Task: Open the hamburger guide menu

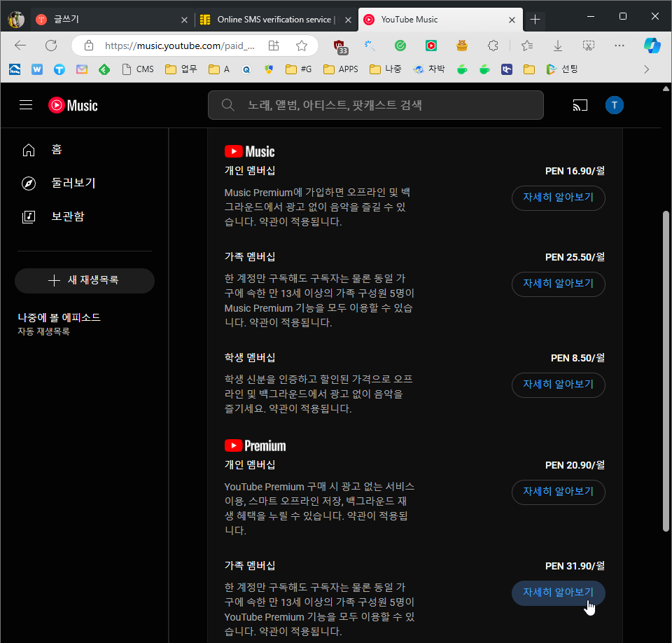Action: [x=26, y=105]
